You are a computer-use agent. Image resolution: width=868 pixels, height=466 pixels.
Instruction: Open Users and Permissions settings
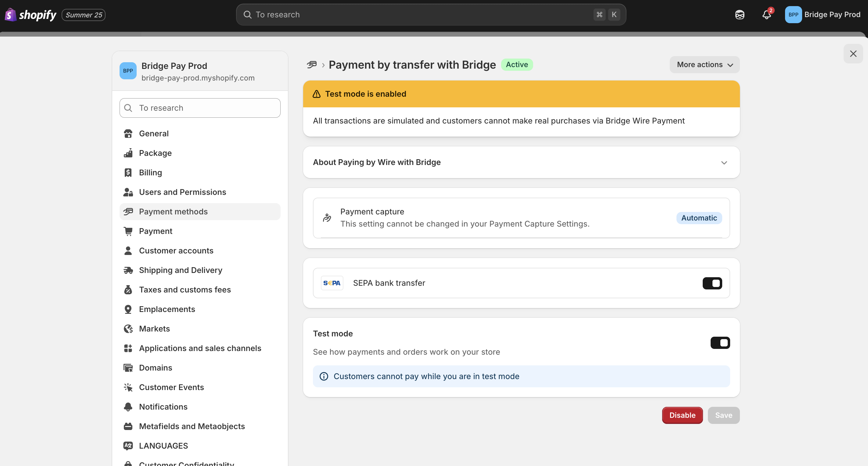pos(200,192)
